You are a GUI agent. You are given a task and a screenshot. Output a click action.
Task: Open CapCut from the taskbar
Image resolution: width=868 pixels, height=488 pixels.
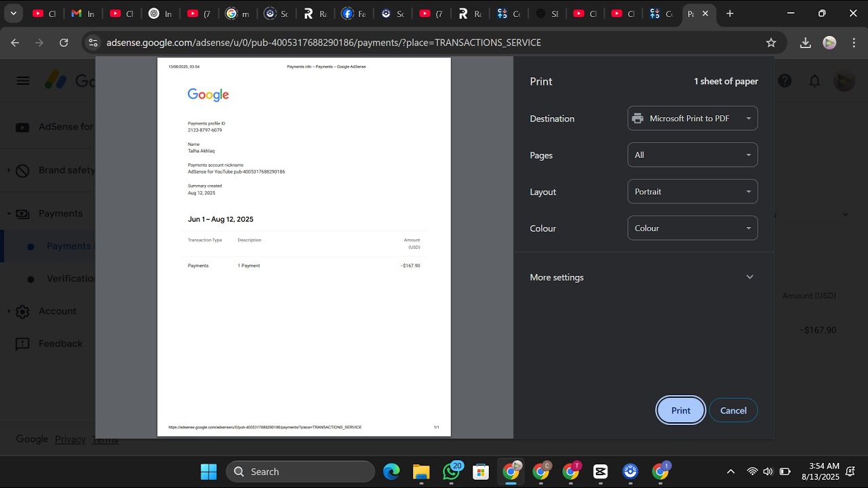pyautogui.click(x=600, y=472)
